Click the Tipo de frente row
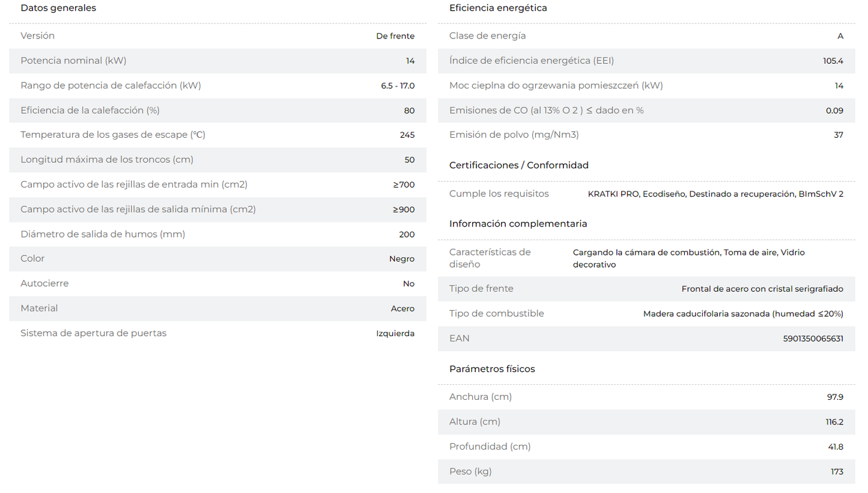Screen dimensions: 868x493 646,289
